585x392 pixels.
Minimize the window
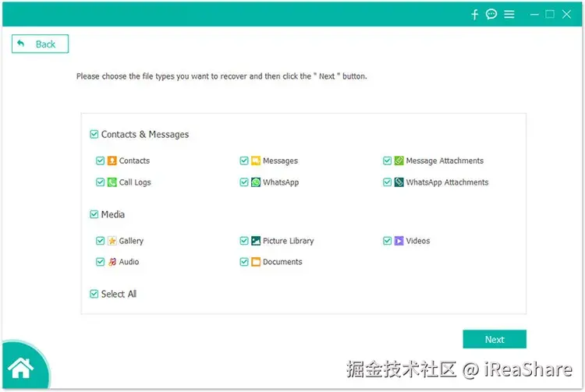534,15
